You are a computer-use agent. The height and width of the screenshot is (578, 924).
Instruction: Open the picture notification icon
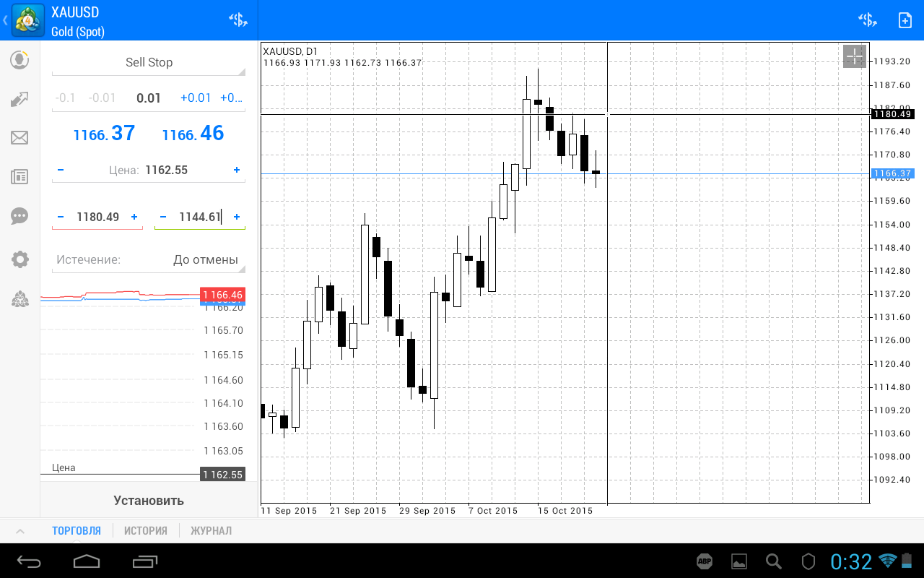[739, 561]
